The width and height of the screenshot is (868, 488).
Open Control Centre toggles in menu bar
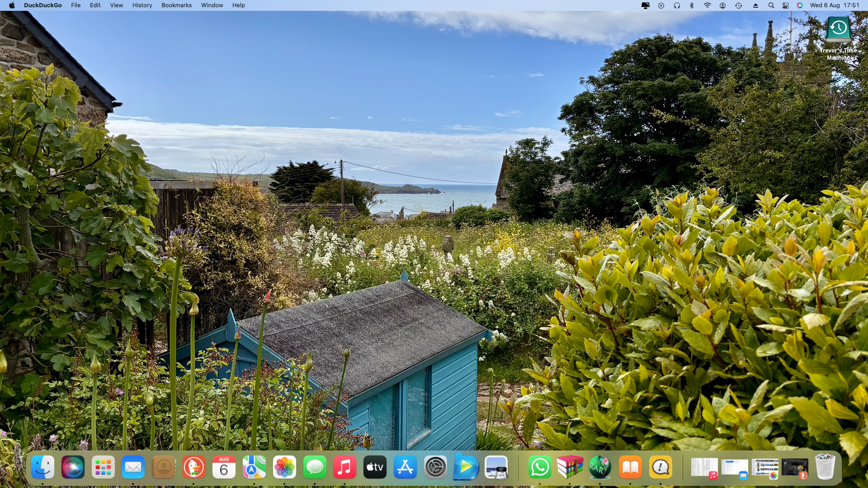(786, 5)
